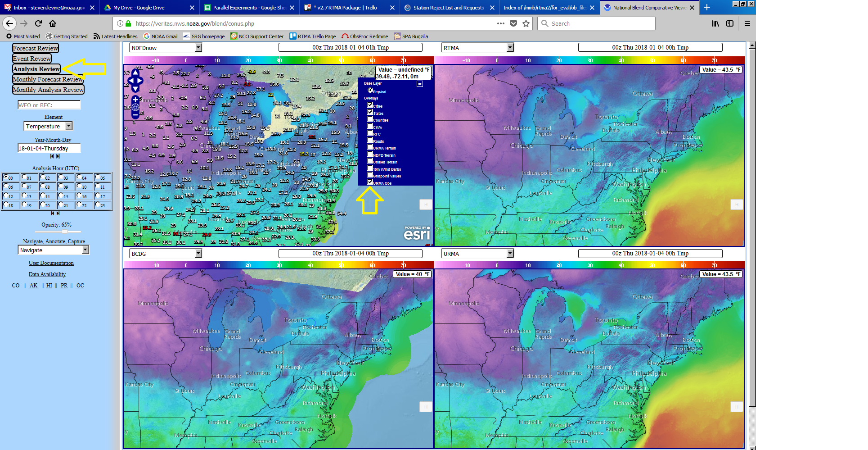Go back in Firefox
This screenshot has height=450, width=868.
(x=9, y=23)
